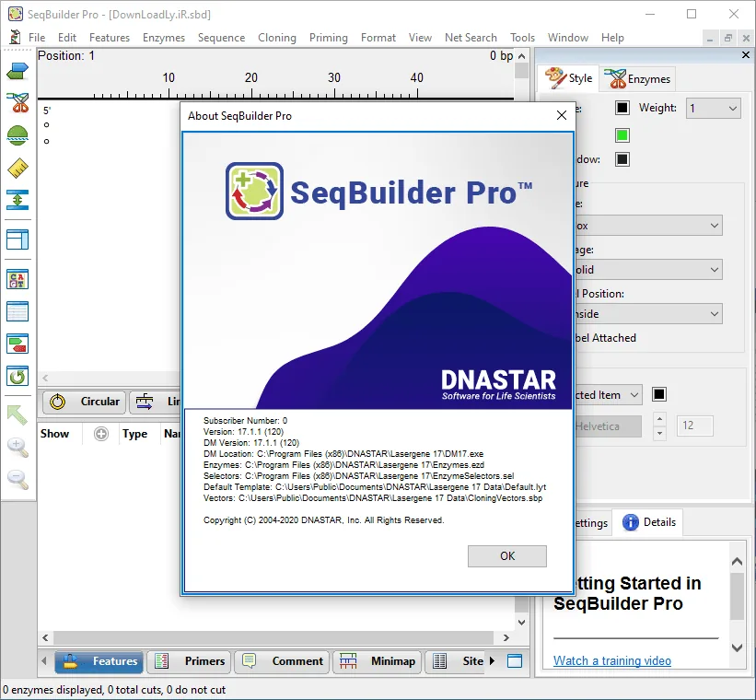
Task: Select the yellow ruler tool
Action: [x=17, y=168]
